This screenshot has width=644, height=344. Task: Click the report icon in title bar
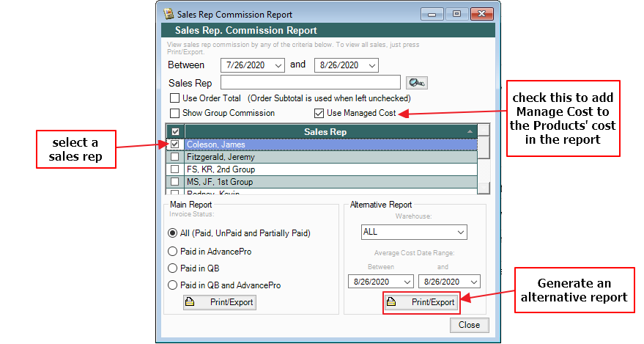point(169,14)
